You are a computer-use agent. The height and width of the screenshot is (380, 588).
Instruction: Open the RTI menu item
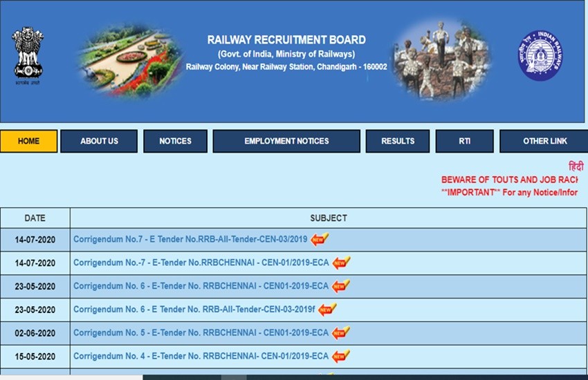click(x=464, y=141)
